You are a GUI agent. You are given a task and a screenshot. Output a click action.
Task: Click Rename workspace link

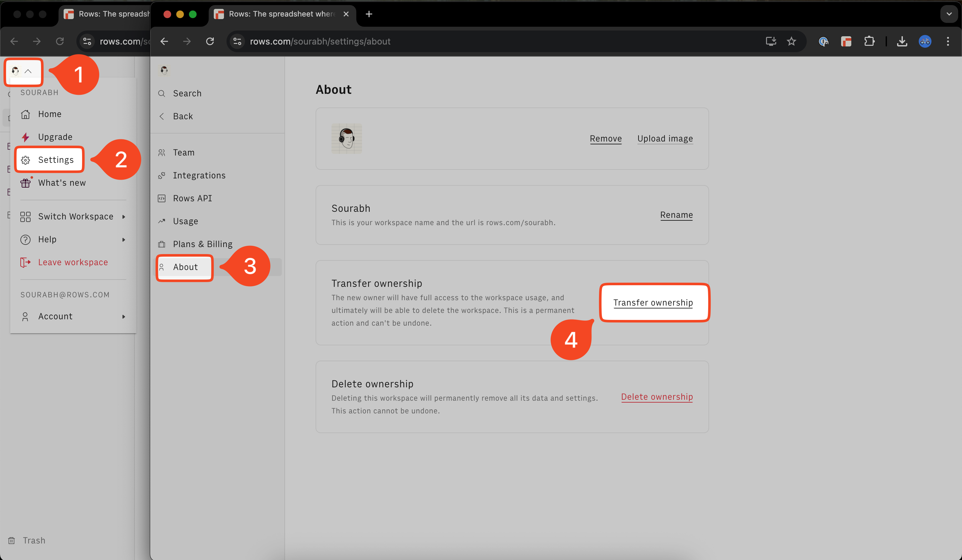[676, 215]
